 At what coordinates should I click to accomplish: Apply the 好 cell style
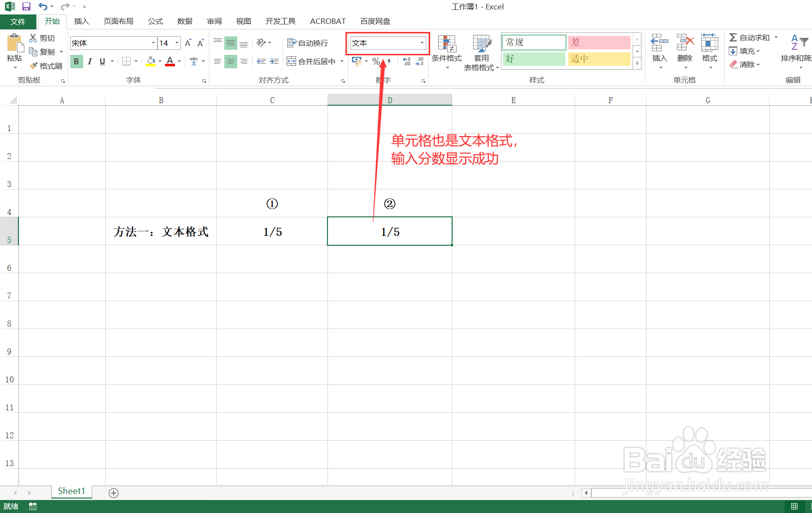(x=534, y=59)
